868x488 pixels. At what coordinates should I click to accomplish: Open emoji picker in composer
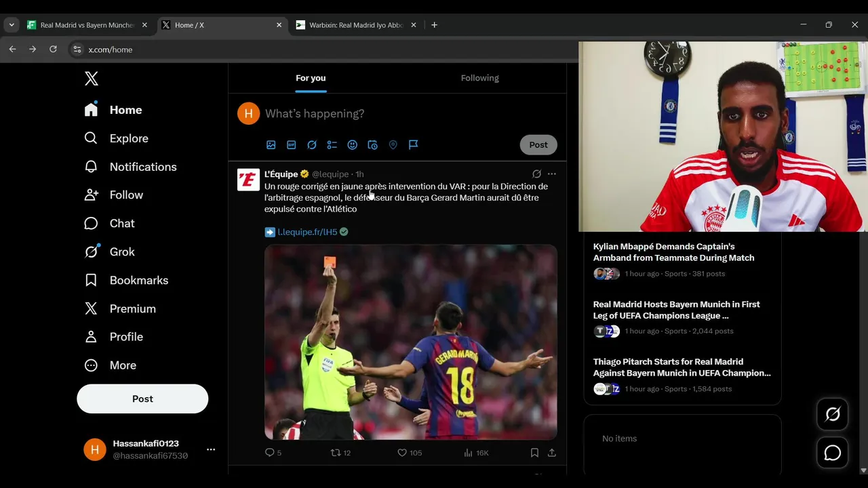point(353,144)
